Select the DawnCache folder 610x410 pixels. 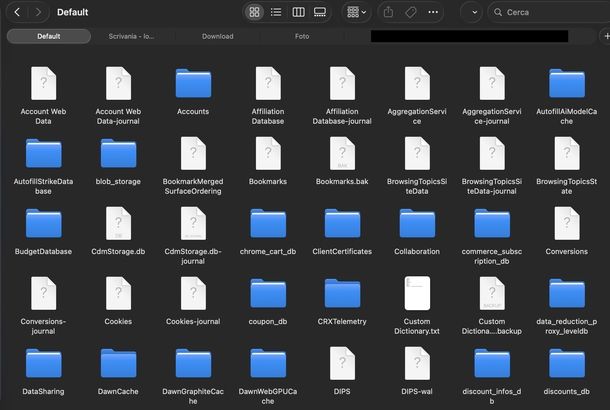tap(118, 371)
